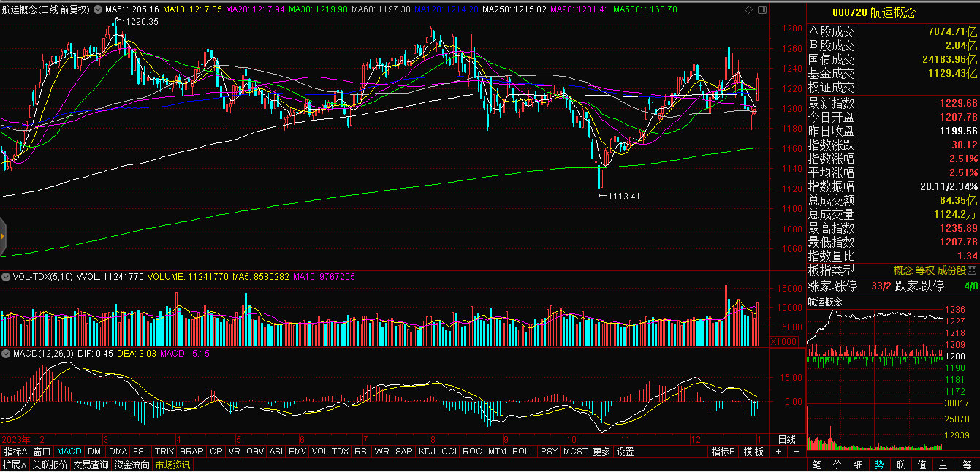Viewport: 980px width, 472px height.
Task: Open the 日线 period selector
Action: [786, 439]
